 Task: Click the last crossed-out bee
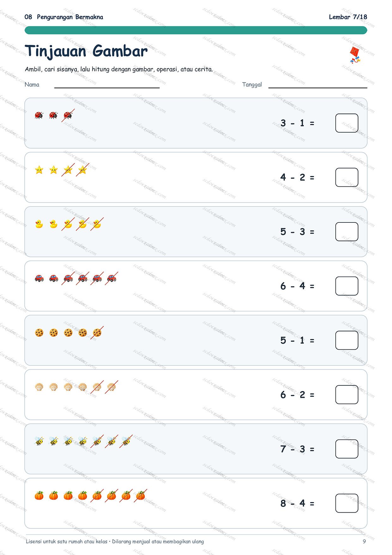126,441
